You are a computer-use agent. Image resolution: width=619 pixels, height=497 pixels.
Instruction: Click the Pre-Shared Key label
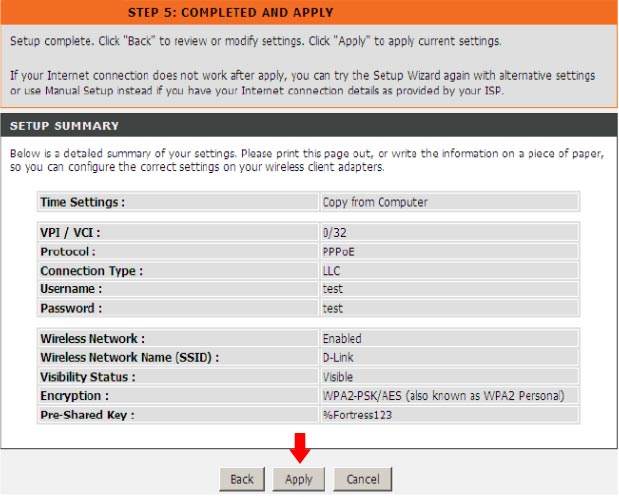click(87, 415)
